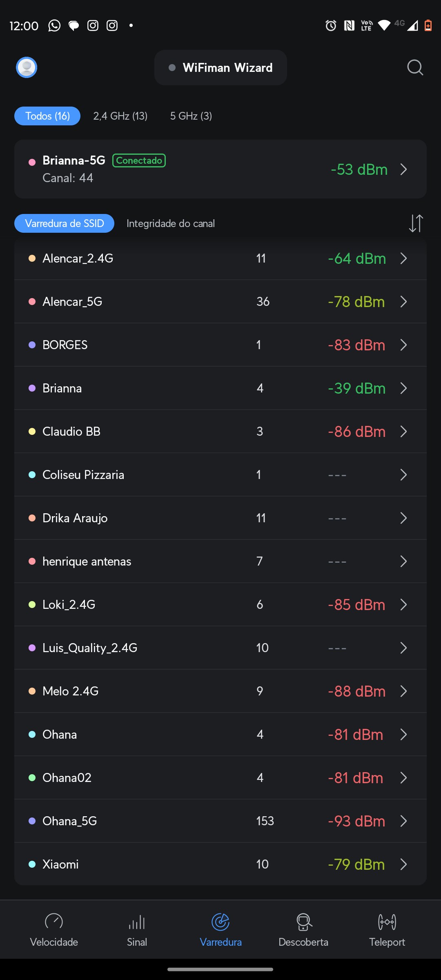Image resolution: width=441 pixels, height=980 pixels.
Task: Tap the search magnifier icon
Action: 415,67
